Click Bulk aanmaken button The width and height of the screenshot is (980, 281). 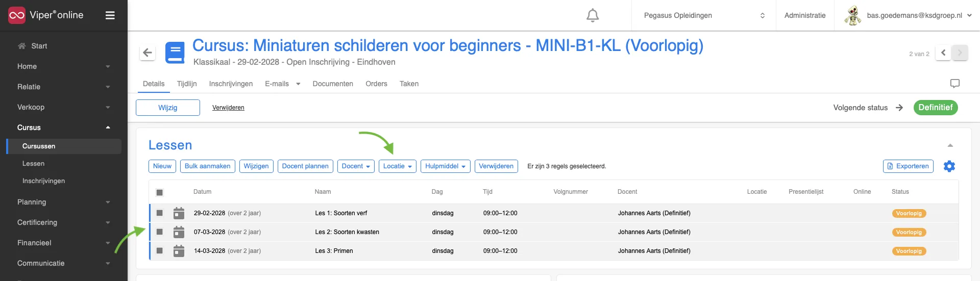pos(207,166)
